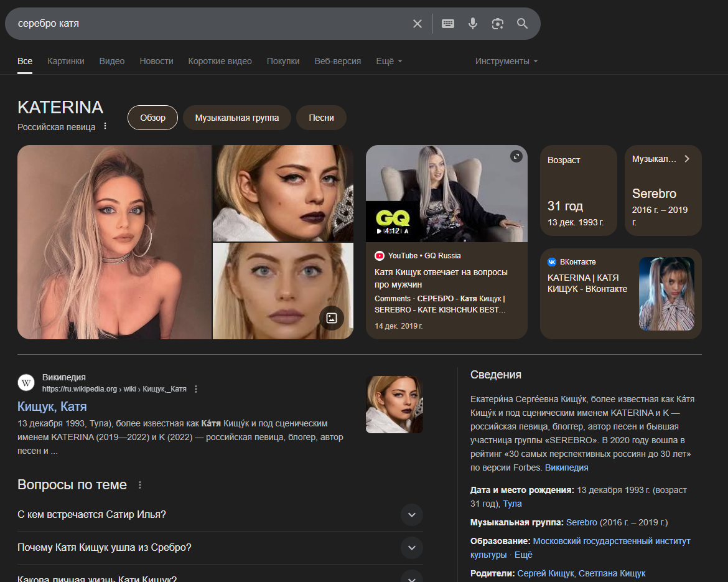Select the Обзор chip
728x582 pixels.
pyautogui.click(x=152, y=118)
